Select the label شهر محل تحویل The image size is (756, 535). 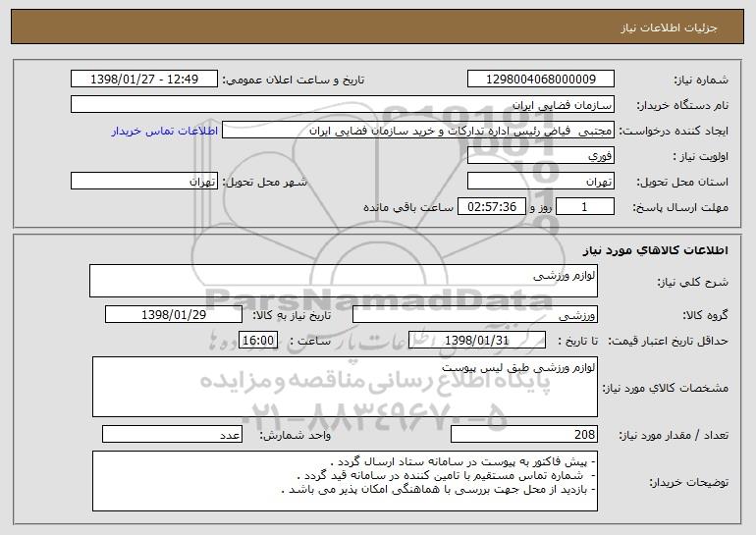pos(264,183)
